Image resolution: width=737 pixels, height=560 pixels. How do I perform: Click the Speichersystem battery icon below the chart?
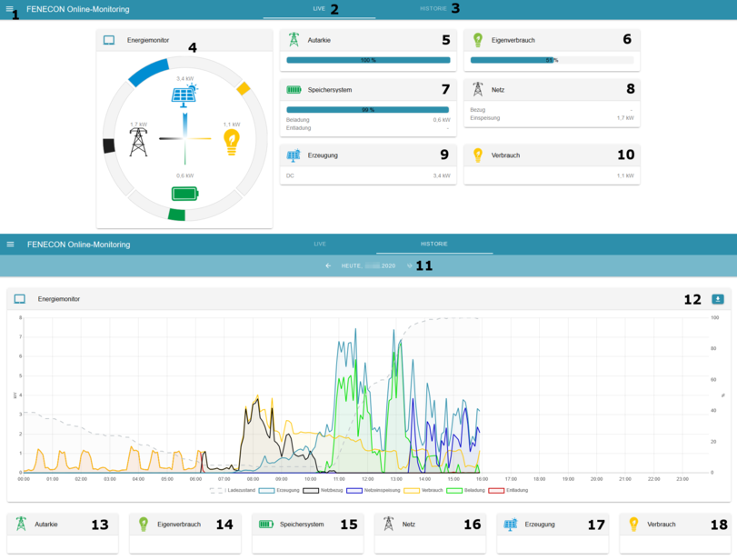[266, 524]
